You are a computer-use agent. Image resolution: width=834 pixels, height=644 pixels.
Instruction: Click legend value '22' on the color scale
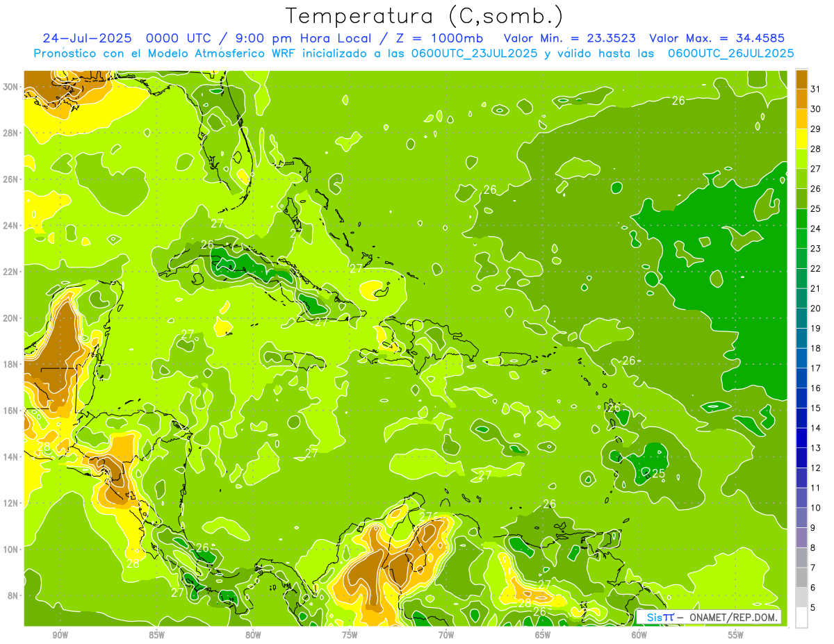816,268
